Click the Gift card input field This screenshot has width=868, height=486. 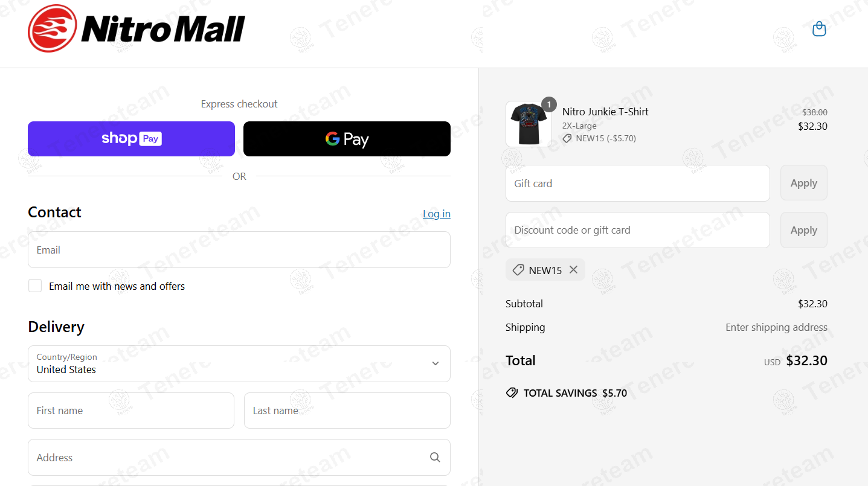637,184
